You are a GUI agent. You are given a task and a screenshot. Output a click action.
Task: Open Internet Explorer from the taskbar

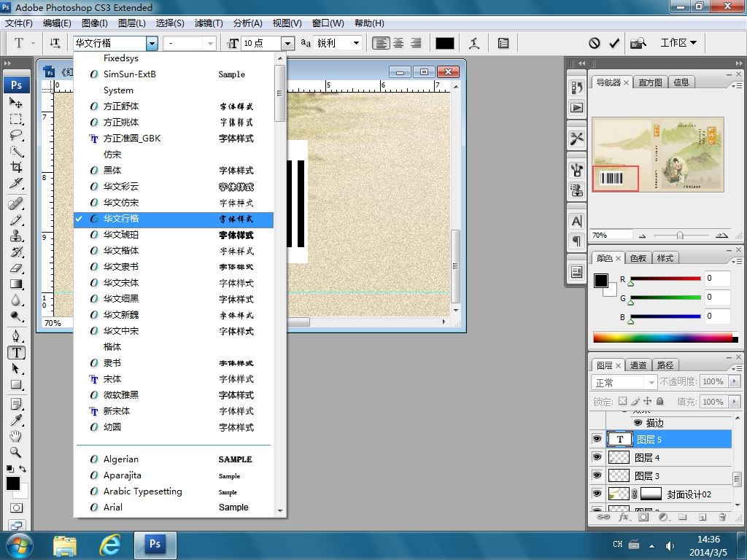point(109,544)
